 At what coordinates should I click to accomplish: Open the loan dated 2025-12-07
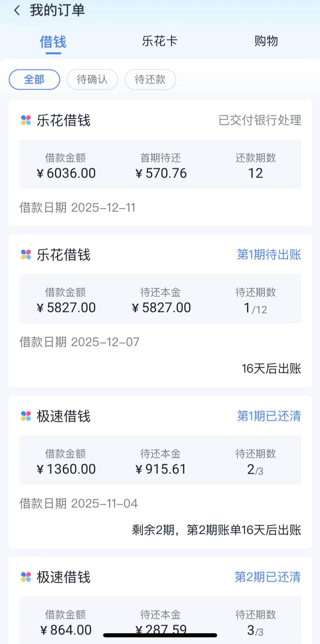pyautogui.click(x=79, y=342)
